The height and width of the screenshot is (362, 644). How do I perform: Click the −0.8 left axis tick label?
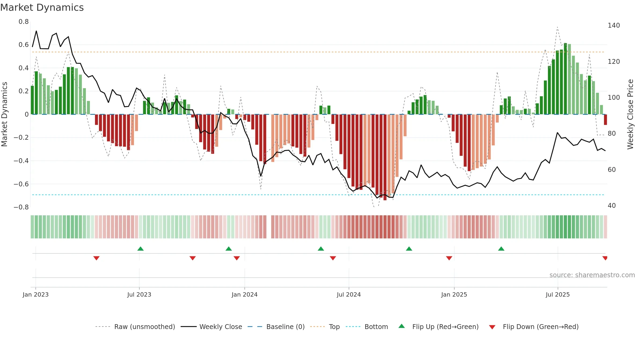tap(21, 207)
